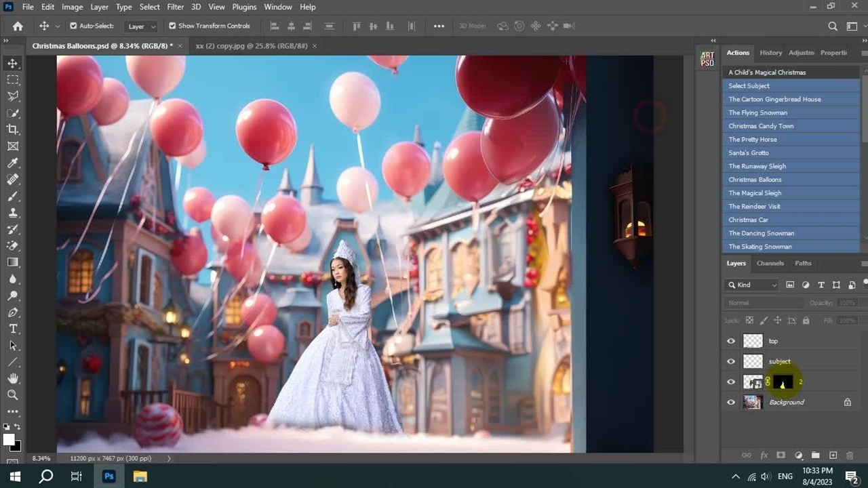This screenshot has width=868, height=488.
Task: Uncheck the Auto-Select checkbox
Action: point(73,26)
